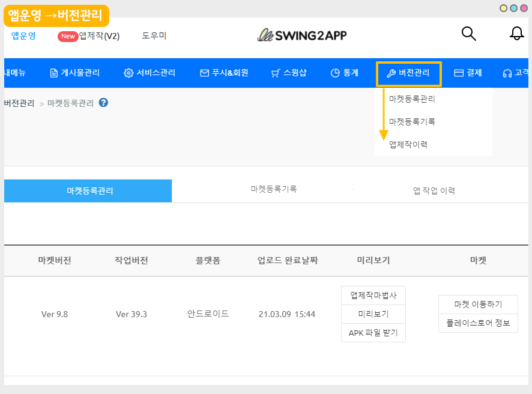Expand the 버전관리 dropdown menu
This screenshot has height=394, width=532.
point(409,73)
